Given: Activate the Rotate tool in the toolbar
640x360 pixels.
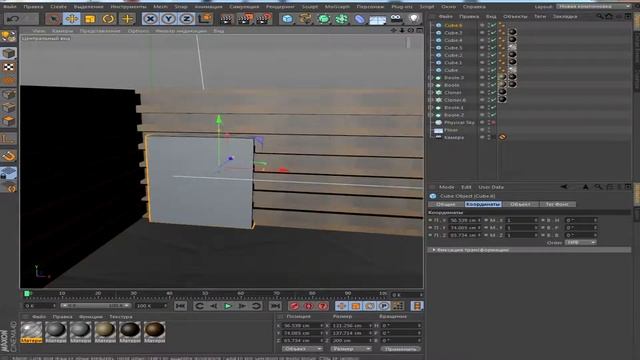Looking at the screenshot, I should tap(108, 19).
